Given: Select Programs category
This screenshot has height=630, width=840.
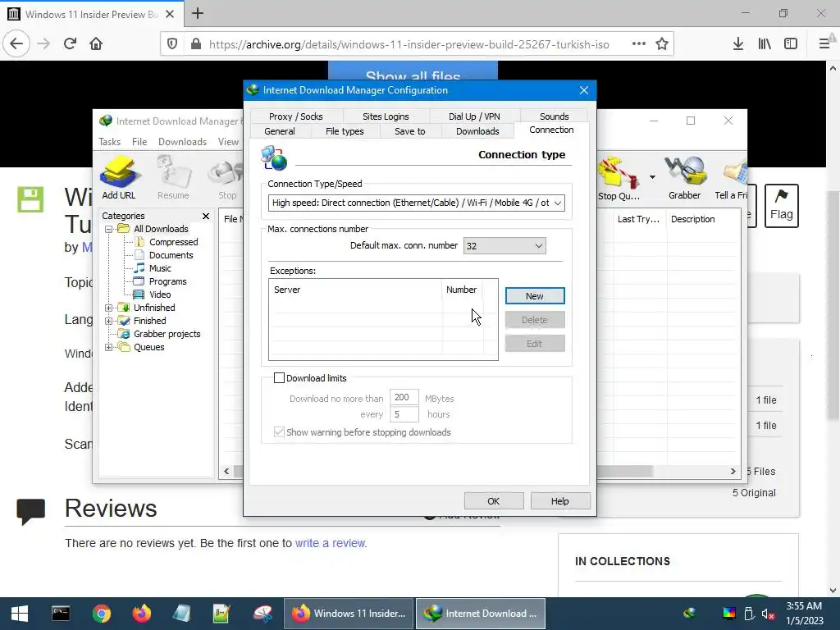Looking at the screenshot, I should tap(167, 282).
